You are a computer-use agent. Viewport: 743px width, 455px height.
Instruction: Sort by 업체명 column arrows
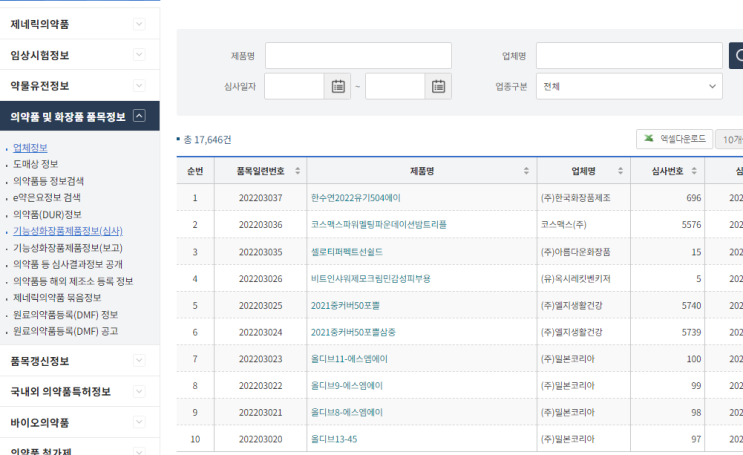[x=620, y=171]
